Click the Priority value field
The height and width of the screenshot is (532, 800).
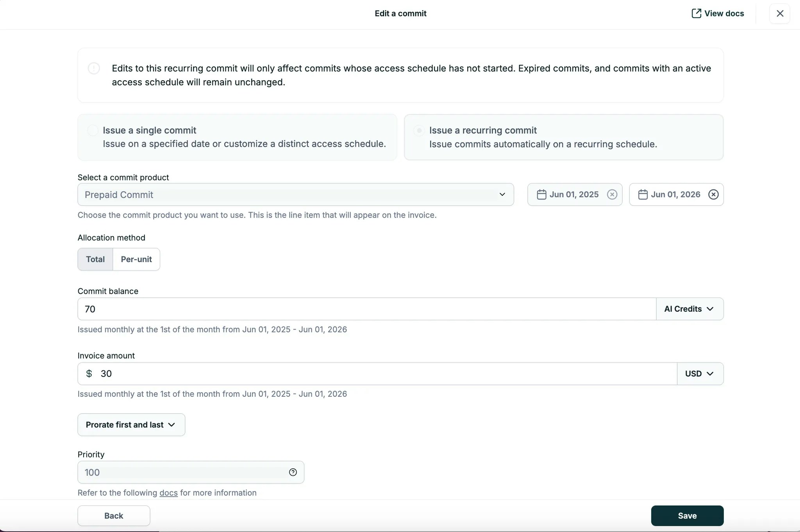pyautogui.click(x=176, y=472)
